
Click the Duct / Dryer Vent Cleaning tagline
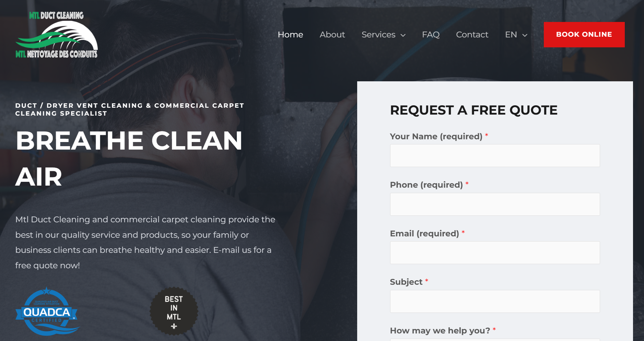point(130,109)
